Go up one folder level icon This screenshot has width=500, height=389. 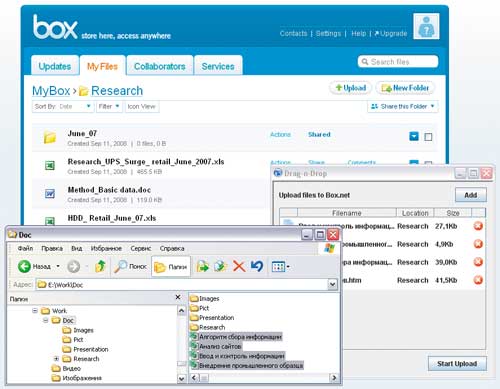[x=100, y=266]
